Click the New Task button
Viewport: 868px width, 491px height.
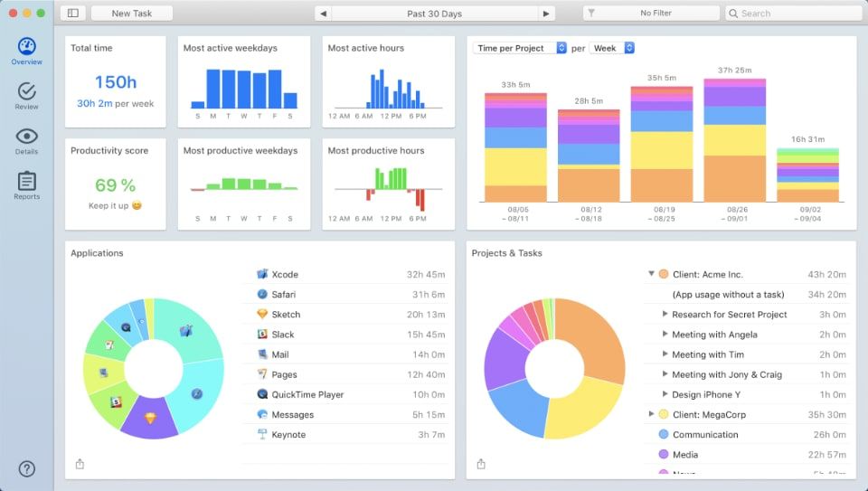click(132, 14)
